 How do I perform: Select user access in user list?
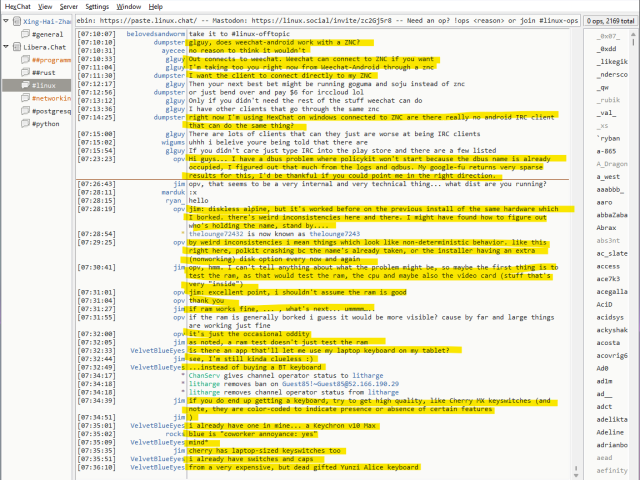tap(608, 266)
